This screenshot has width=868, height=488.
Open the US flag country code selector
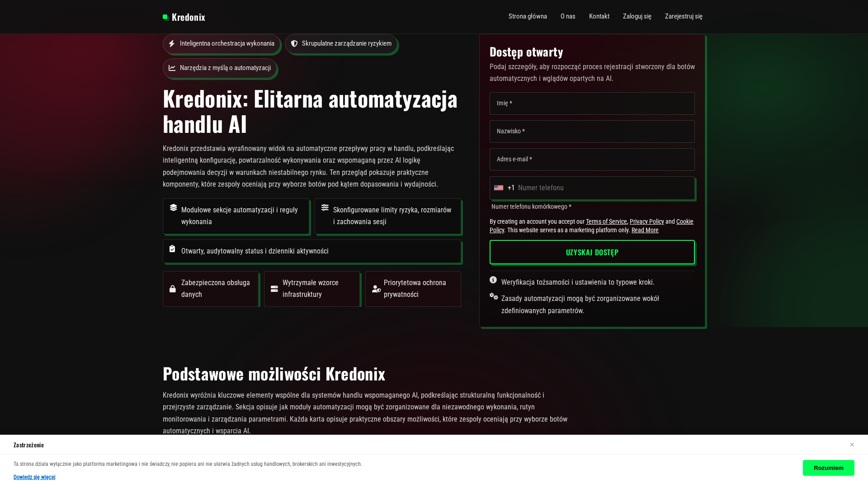(x=499, y=188)
